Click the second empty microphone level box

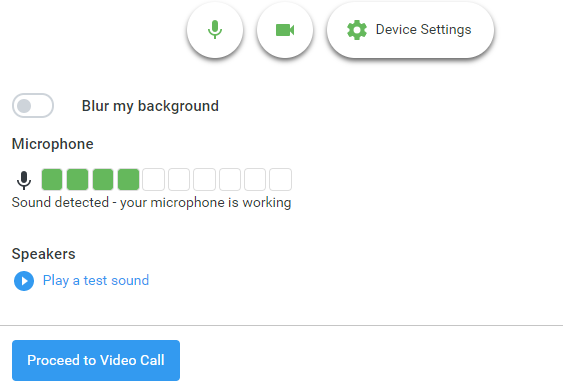179,179
